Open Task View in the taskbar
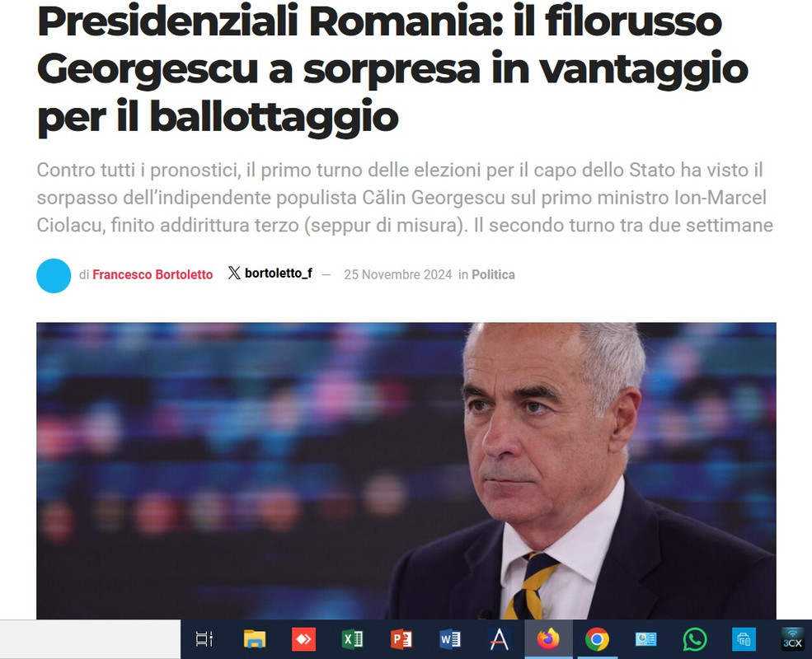This screenshot has height=659, width=812. click(x=204, y=639)
